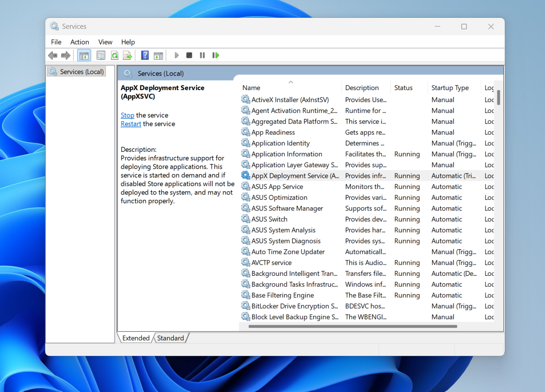Sort by the Status column header

[409, 88]
